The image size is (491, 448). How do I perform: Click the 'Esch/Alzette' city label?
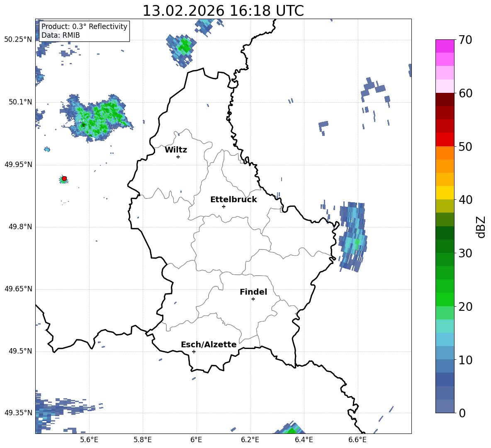[209, 344]
